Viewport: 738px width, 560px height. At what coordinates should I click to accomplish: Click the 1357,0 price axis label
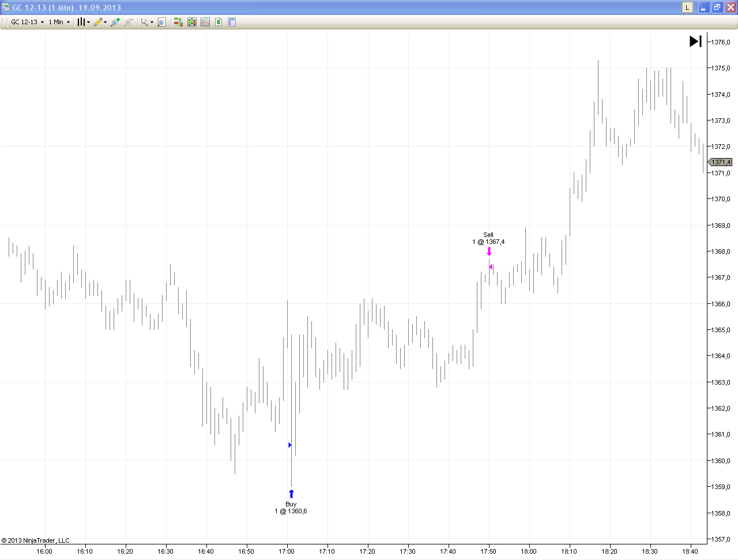click(721, 539)
